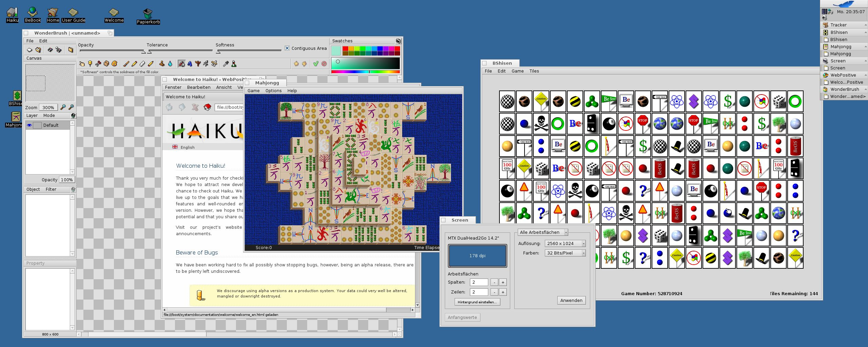The image size is (868, 347).
Task: Click the Home icon in WebPositive
Action: tap(207, 107)
